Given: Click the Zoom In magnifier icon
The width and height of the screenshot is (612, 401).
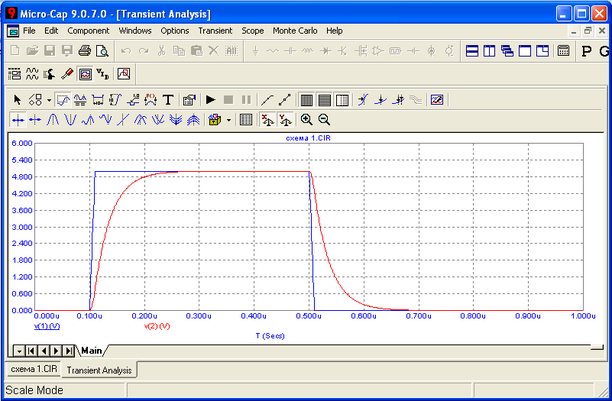Looking at the screenshot, I should click(306, 120).
